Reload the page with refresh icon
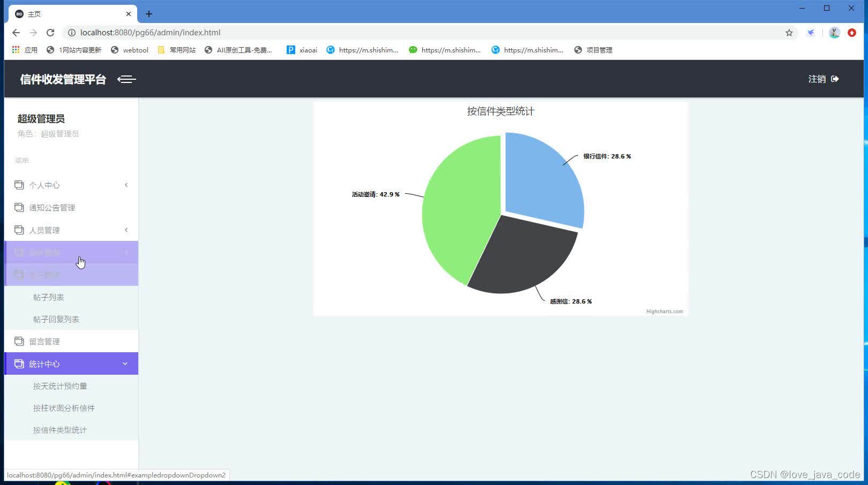This screenshot has height=485, width=868. pyautogui.click(x=50, y=33)
